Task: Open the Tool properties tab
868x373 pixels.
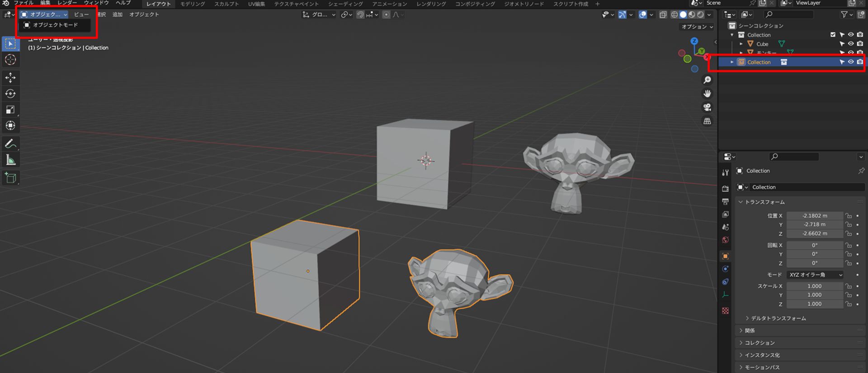Action: 726,172
